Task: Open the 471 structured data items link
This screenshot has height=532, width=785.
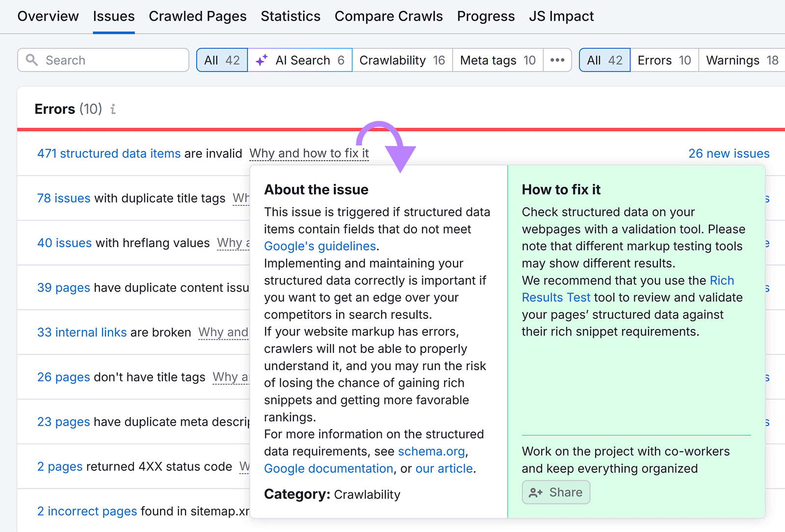Action: tap(108, 153)
